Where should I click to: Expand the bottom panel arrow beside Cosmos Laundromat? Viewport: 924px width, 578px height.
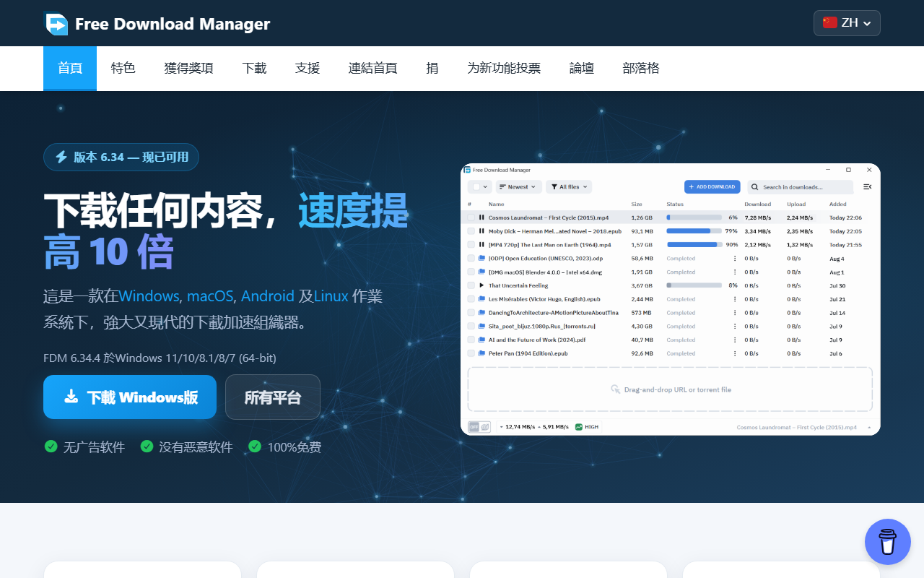click(x=868, y=427)
